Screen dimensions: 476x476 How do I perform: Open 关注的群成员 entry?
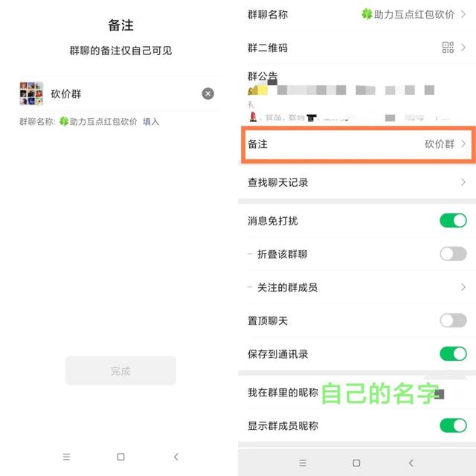[357, 287]
